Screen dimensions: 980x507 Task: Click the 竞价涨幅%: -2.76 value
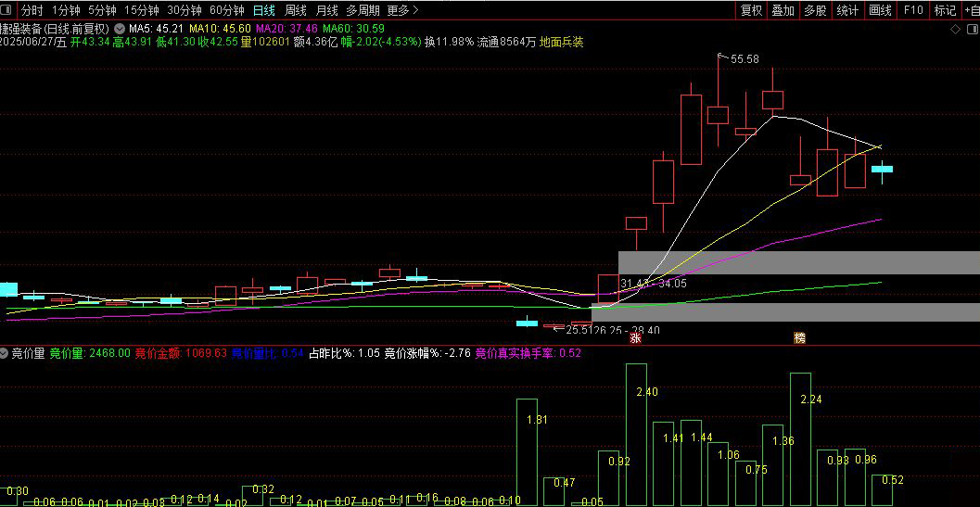click(426, 353)
